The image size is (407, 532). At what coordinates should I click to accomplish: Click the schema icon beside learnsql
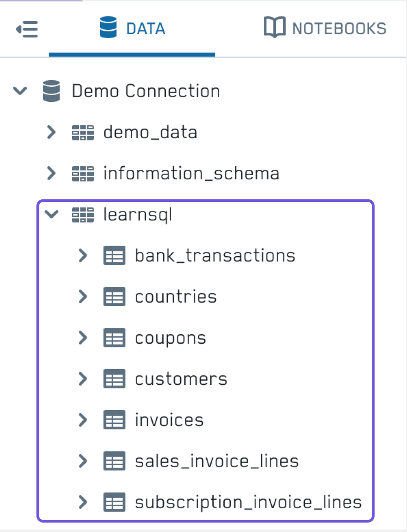coord(83,215)
